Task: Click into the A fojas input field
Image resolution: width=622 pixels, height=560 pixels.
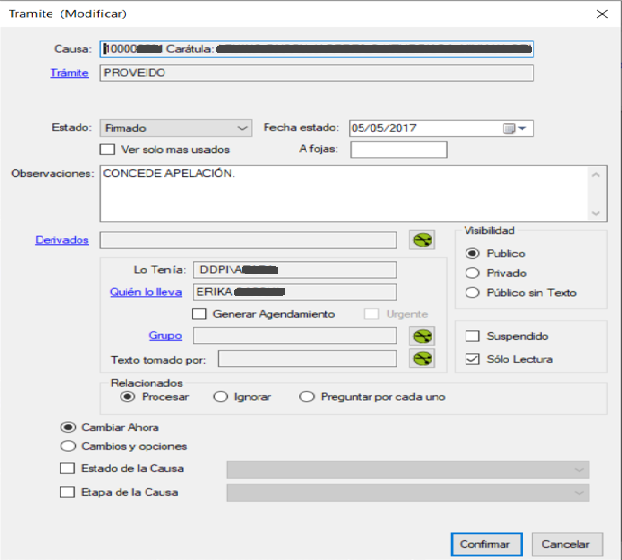Action: click(x=398, y=150)
